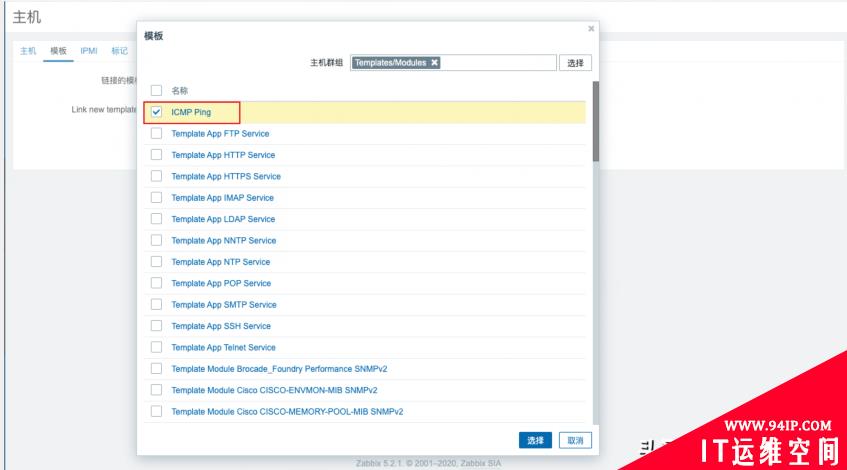Check the Template App LDAP Service checkbox
847x470 pixels.
coord(156,219)
